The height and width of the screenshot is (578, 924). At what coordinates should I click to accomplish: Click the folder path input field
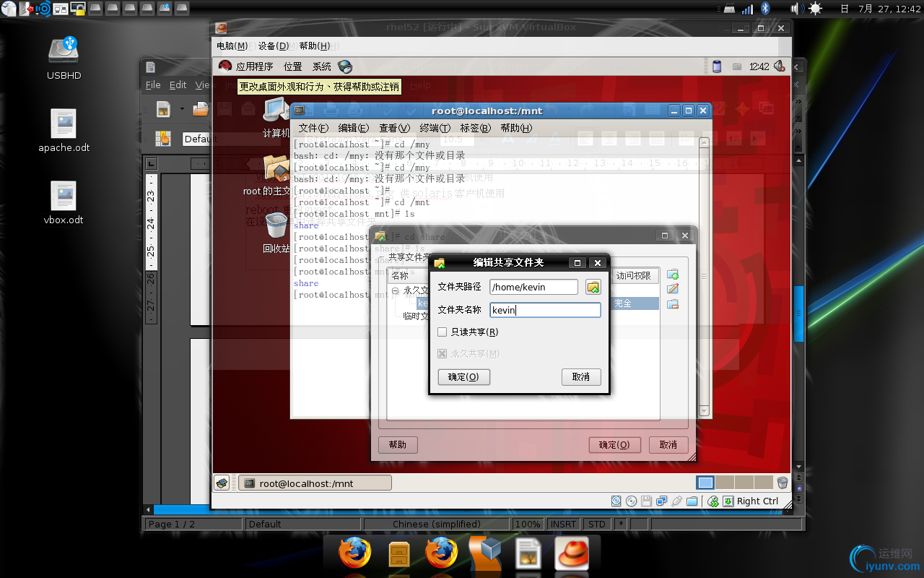(534, 288)
